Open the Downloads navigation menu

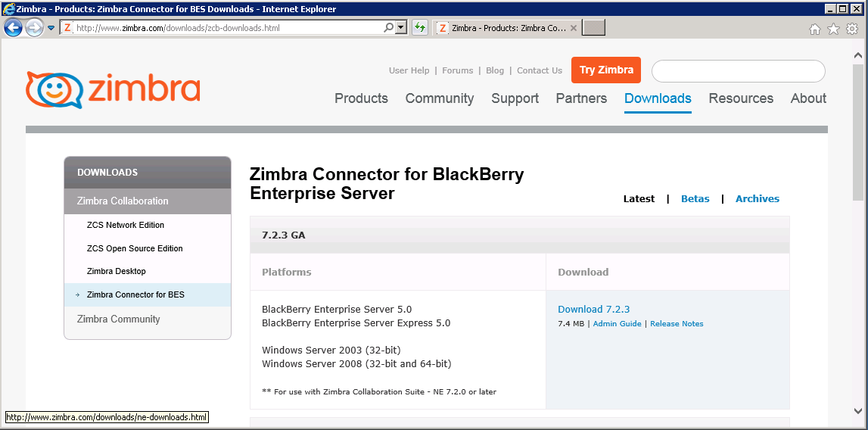pyautogui.click(x=658, y=98)
